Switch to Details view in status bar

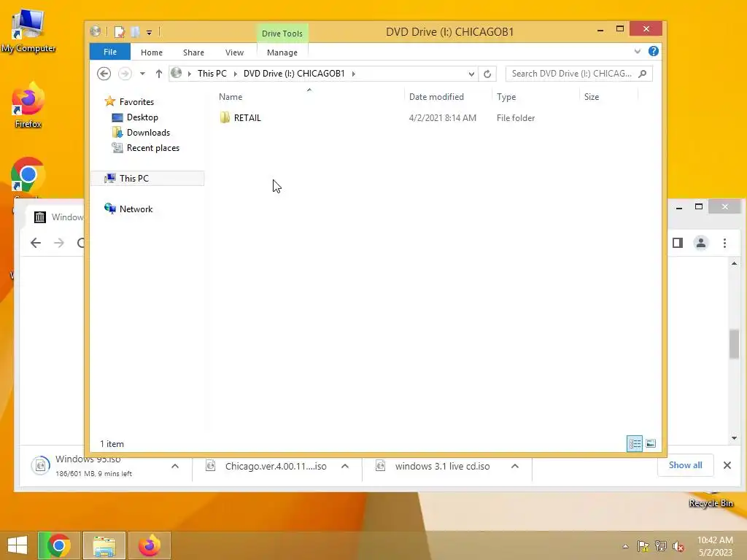(635, 443)
